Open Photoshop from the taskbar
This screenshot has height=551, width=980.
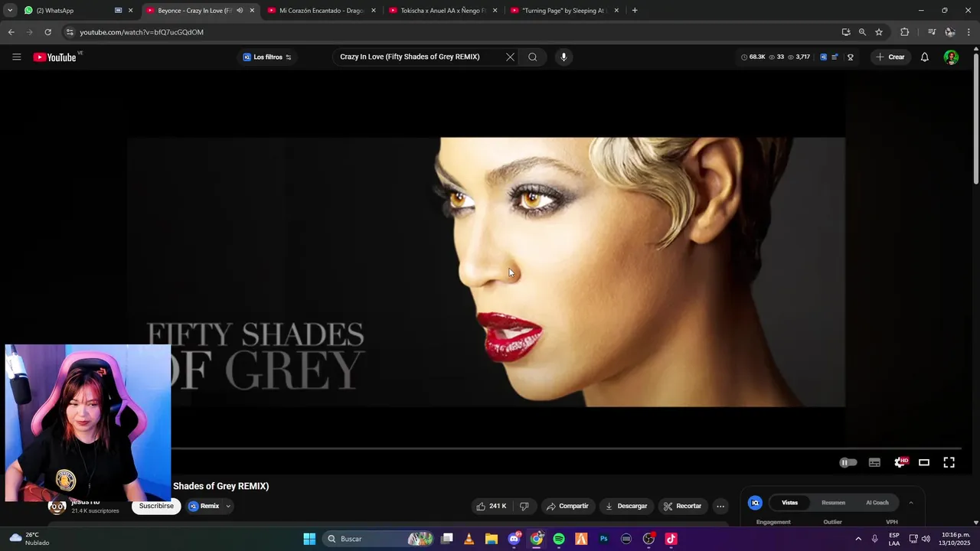point(603,539)
